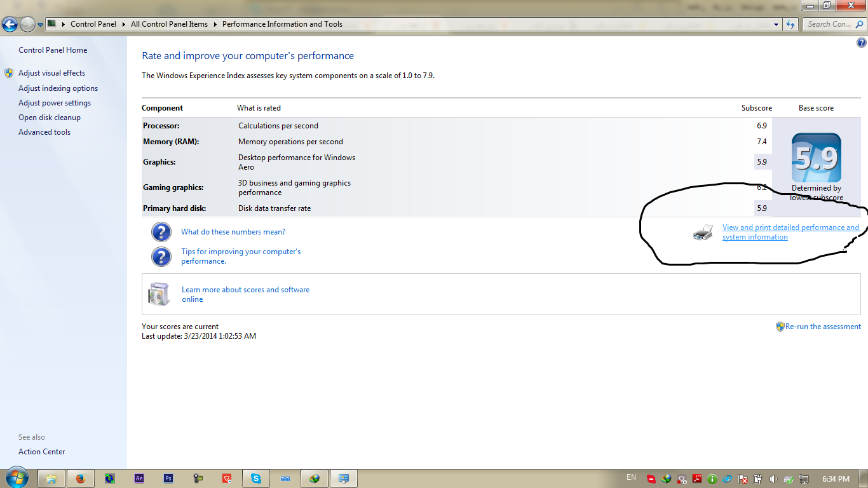This screenshot has width=868, height=488.
Task: Click the EN language indicator
Action: pos(631,477)
